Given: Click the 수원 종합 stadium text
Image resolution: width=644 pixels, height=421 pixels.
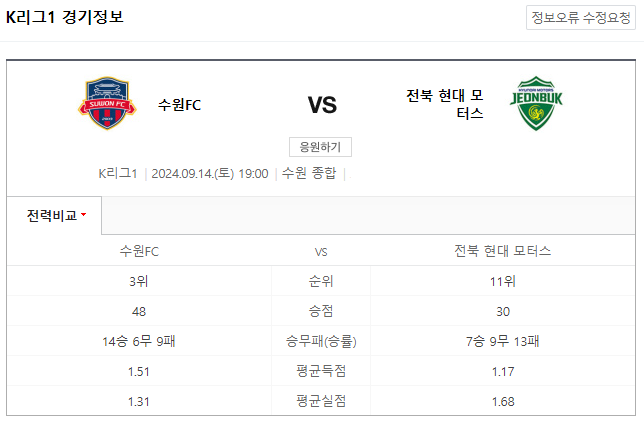Looking at the screenshot, I should coord(309,173).
